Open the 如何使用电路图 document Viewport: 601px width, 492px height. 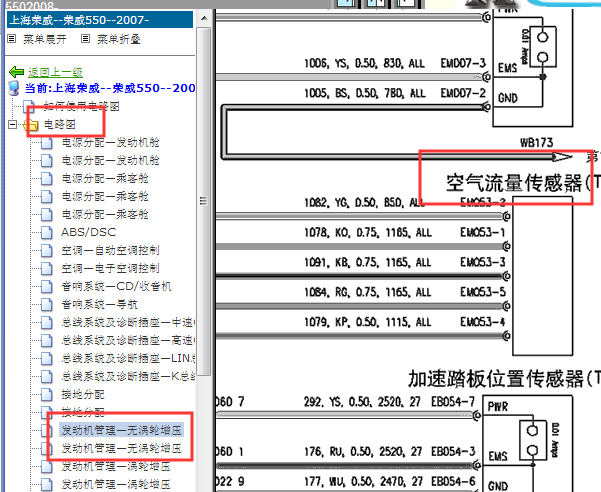[x=81, y=106]
